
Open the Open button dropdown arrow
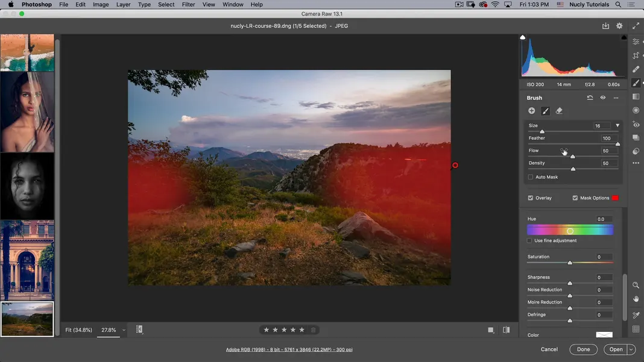pos(631,349)
